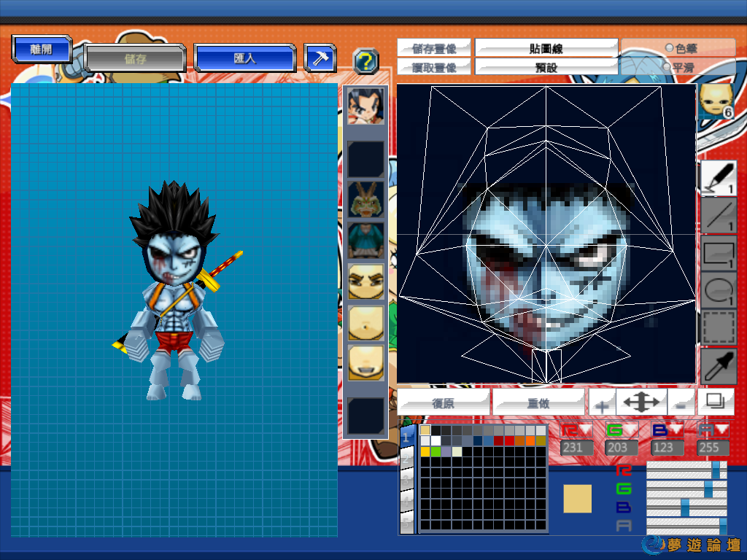Image resolution: width=747 pixels, height=560 pixels.
Task: Zoom in with the plus icon
Action: pyautogui.click(x=602, y=403)
